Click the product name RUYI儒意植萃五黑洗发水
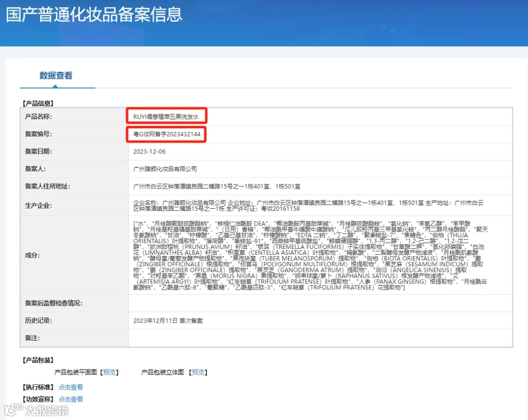 [166, 116]
